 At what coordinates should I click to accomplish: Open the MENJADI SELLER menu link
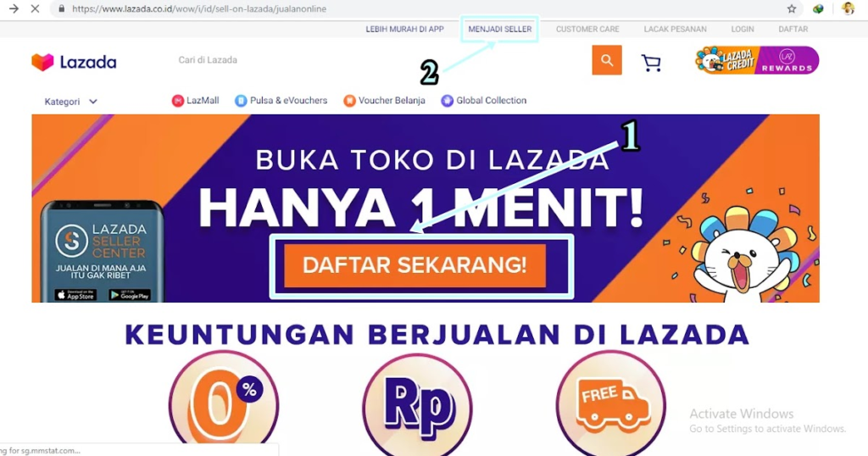(x=500, y=30)
